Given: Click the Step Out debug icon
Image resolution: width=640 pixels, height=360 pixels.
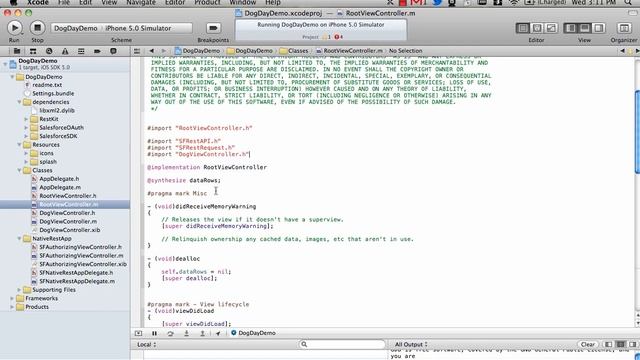Looking at the screenshot, I should point(202,333).
